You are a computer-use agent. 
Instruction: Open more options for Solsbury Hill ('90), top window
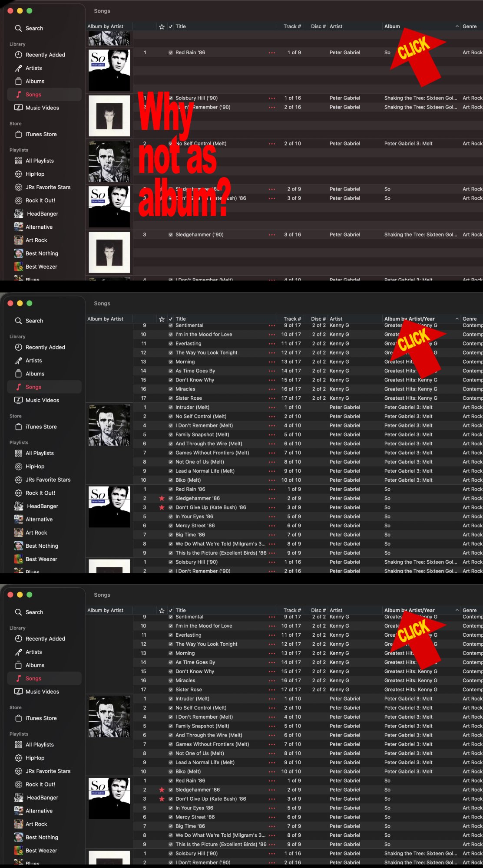click(272, 98)
